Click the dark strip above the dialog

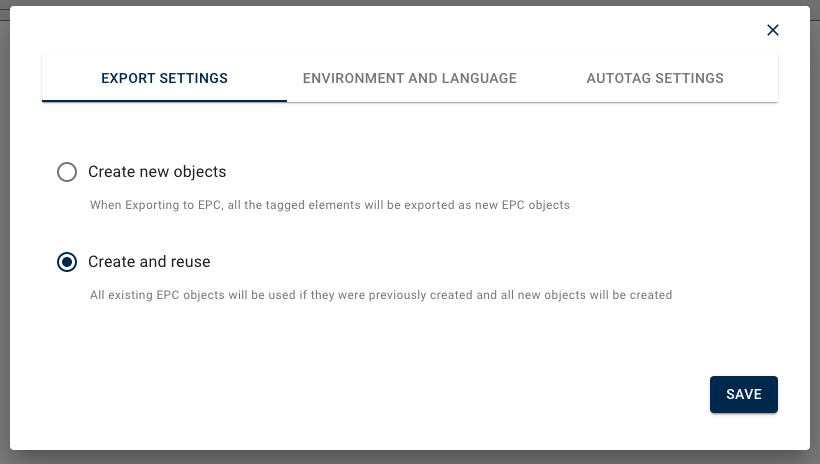point(410,2)
